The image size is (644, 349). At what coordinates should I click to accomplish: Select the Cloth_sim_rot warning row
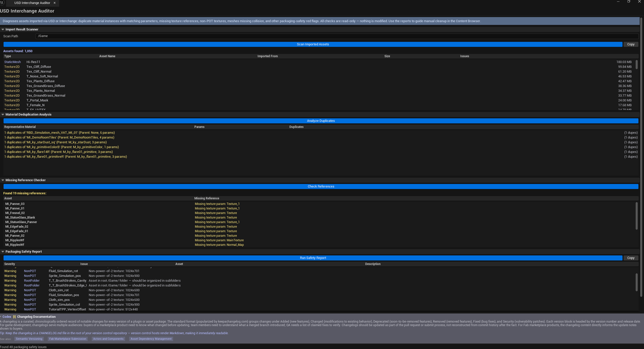click(319, 290)
